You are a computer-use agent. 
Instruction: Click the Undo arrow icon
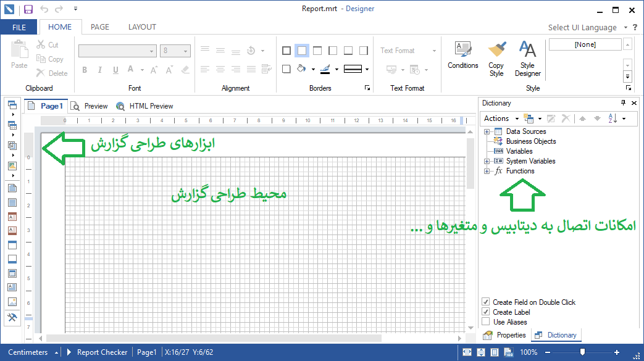[44, 9]
